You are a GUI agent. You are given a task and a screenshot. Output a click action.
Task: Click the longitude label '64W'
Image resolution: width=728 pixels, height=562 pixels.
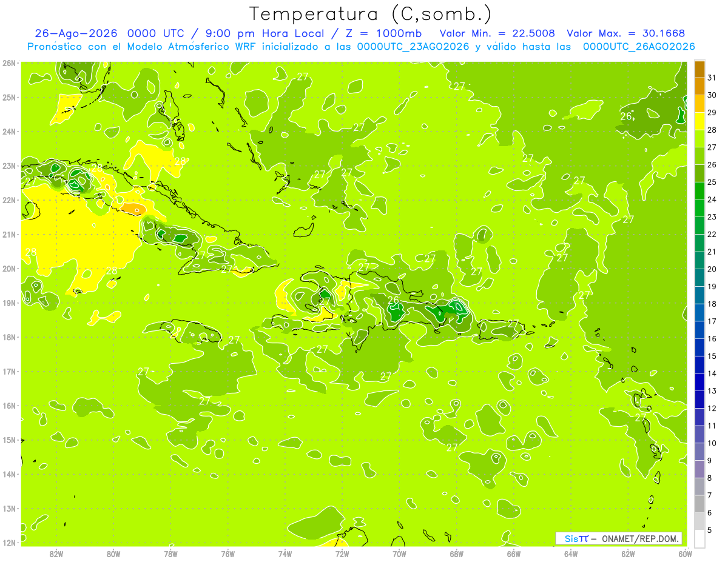571,554
